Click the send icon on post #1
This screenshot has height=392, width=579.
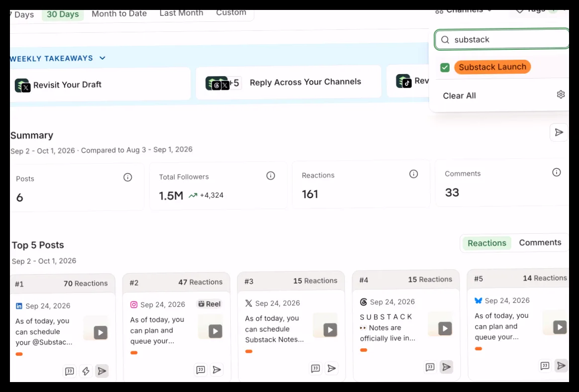102,371
